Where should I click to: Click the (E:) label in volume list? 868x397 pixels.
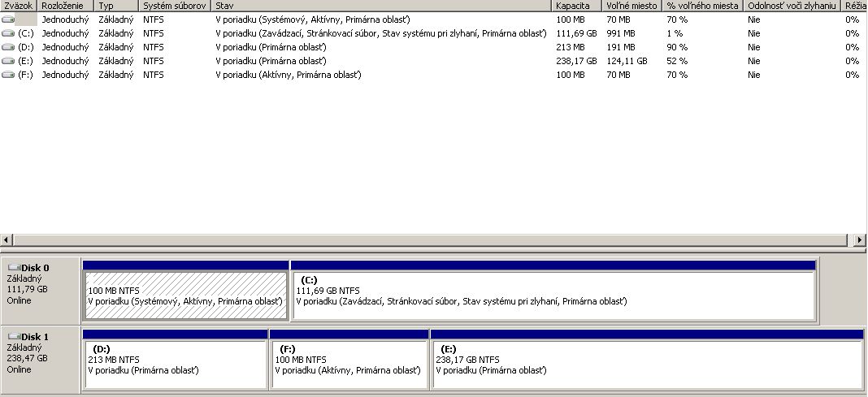[x=26, y=61]
